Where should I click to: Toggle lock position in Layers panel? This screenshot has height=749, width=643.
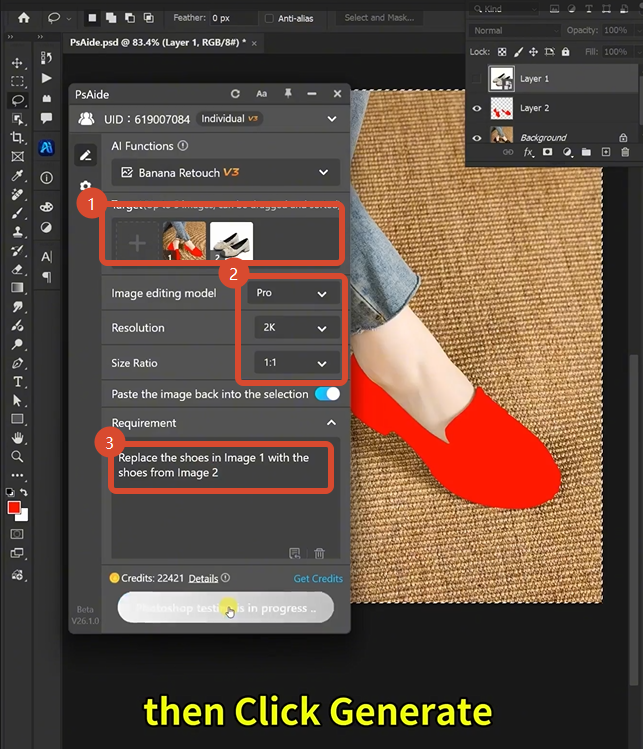pos(534,52)
